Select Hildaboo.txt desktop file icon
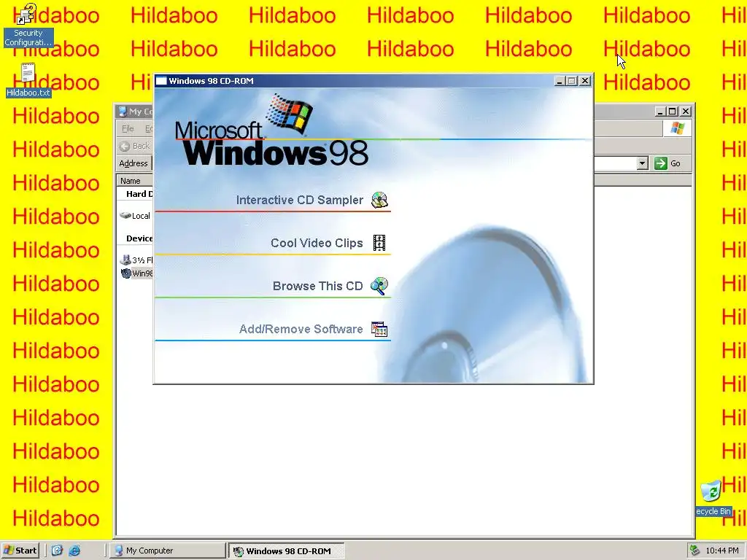The height and width of the screenshot is (560, 747). tap(28, 80)
